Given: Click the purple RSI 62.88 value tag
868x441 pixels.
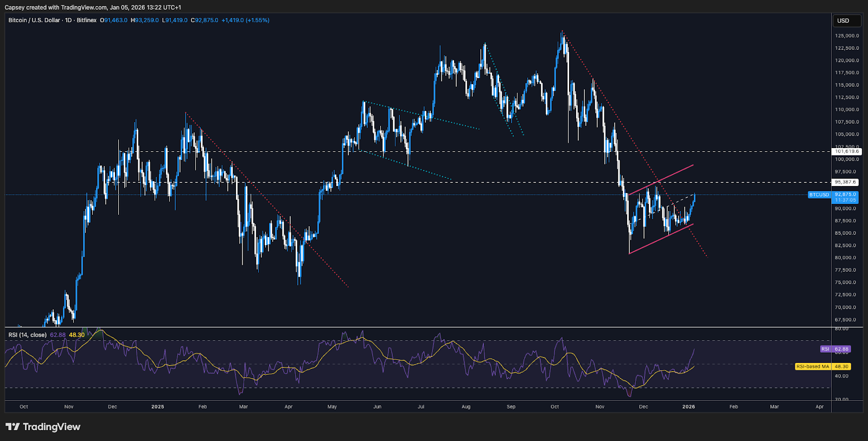Looking at the screenshot, I should click(x=835, y=349).
